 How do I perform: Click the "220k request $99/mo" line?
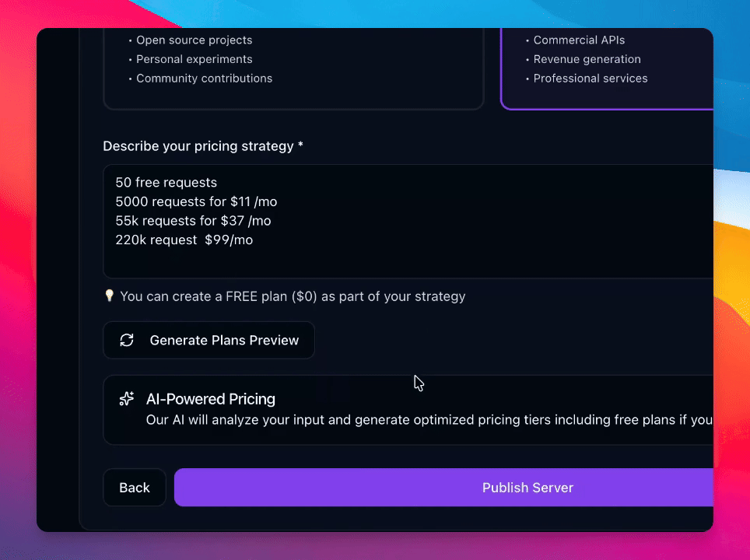click(x=184, y=240)
